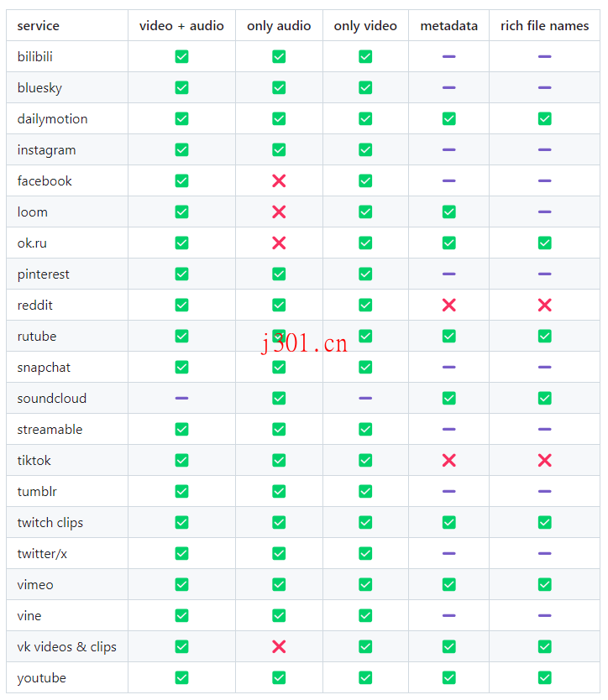The height and width of the screenshot is (700, 608).
Task: Click the "only video" column header
Action: coord(365,26)
